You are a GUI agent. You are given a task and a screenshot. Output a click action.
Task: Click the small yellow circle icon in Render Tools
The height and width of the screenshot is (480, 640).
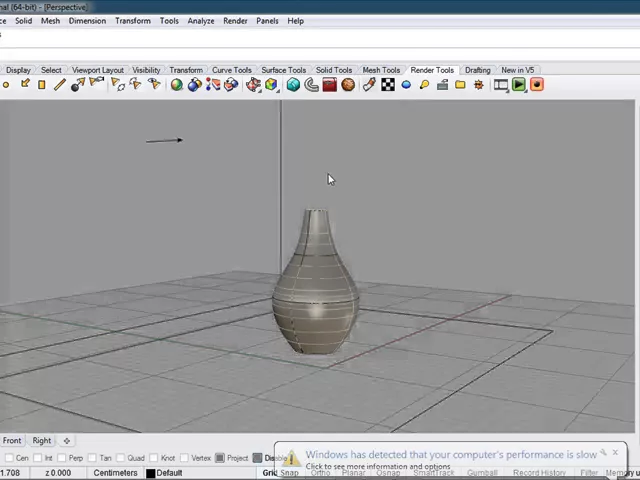[x=6, y=85]
